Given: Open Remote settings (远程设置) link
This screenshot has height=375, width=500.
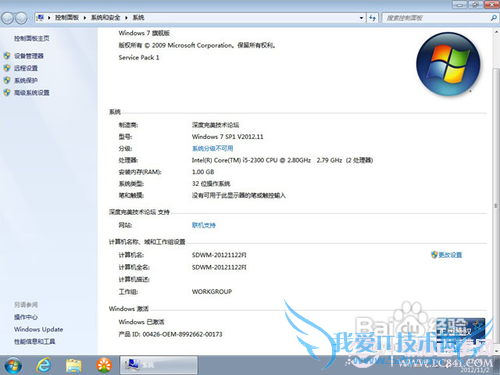Looking at the screenshot, I should (x=26, y=68).
